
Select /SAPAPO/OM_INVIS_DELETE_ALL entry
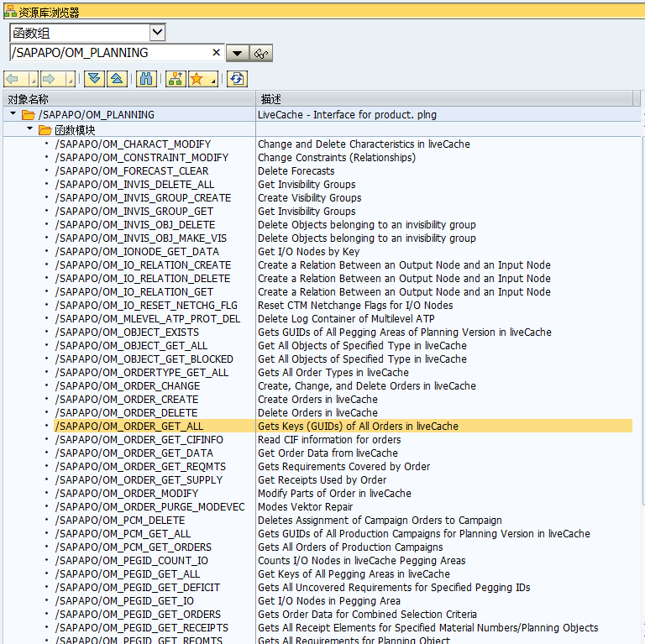(134, 184)
